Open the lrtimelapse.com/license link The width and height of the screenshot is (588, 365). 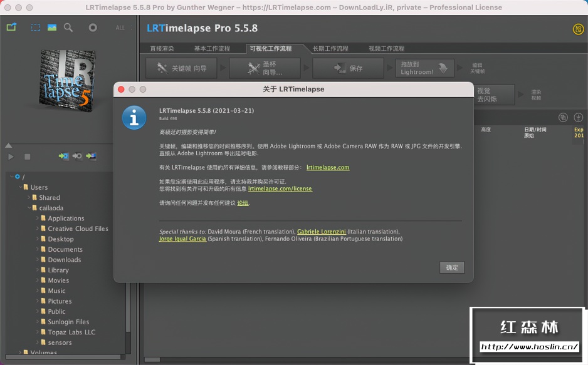point(280,188)
